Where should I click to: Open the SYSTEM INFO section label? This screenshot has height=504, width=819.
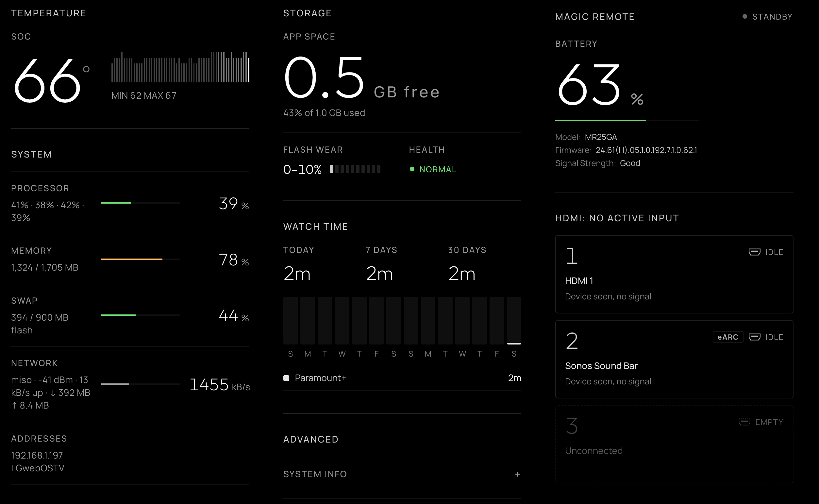pos(315,474)
